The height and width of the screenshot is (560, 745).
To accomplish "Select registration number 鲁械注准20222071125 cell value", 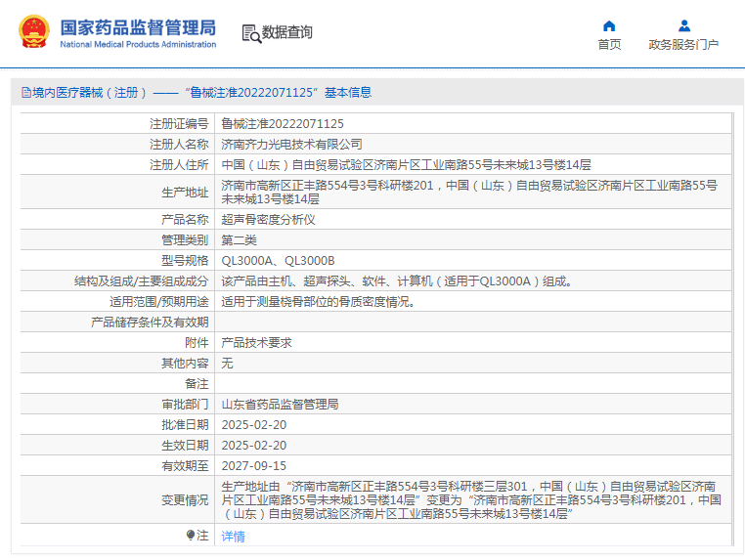I will tap(283, 124).
